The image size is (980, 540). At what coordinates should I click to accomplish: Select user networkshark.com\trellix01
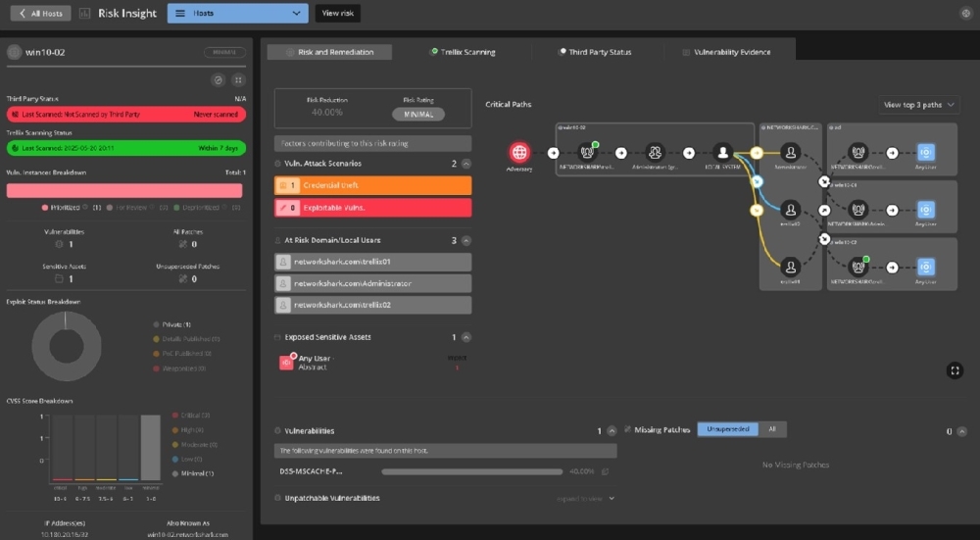[372, 262]
